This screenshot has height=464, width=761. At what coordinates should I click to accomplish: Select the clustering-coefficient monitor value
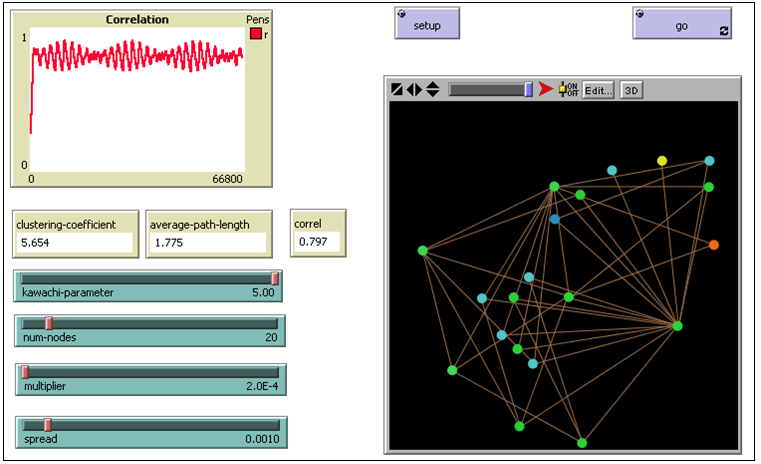coord(74,243)
